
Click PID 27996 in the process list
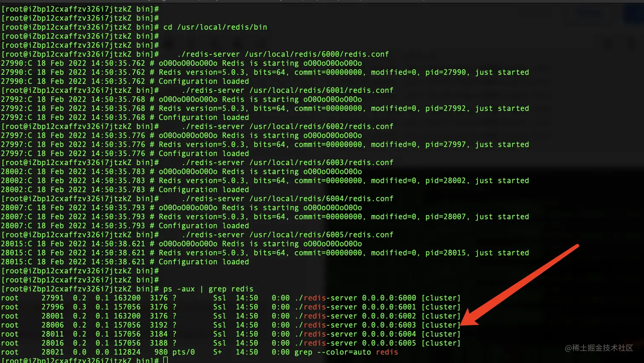coord(52,307)
